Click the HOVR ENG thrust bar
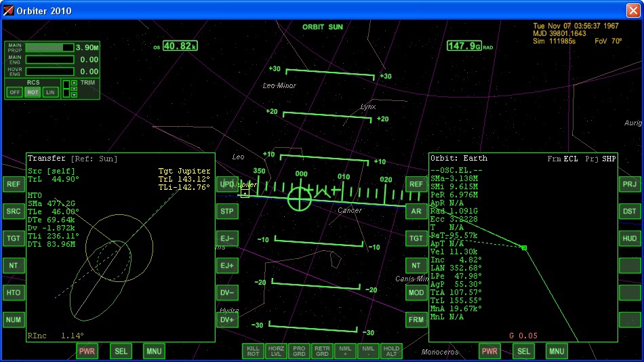Screen dimensions: 644x362 tap(49, 71)
